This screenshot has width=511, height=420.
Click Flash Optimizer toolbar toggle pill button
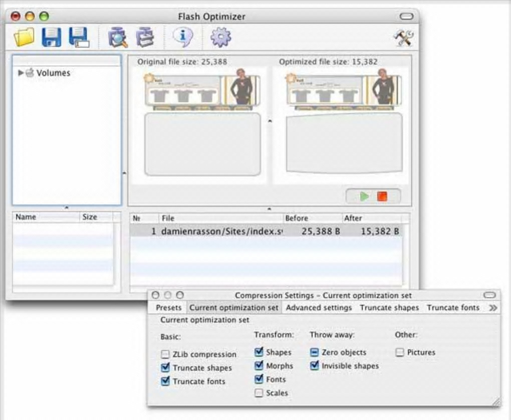coord(406,17)
